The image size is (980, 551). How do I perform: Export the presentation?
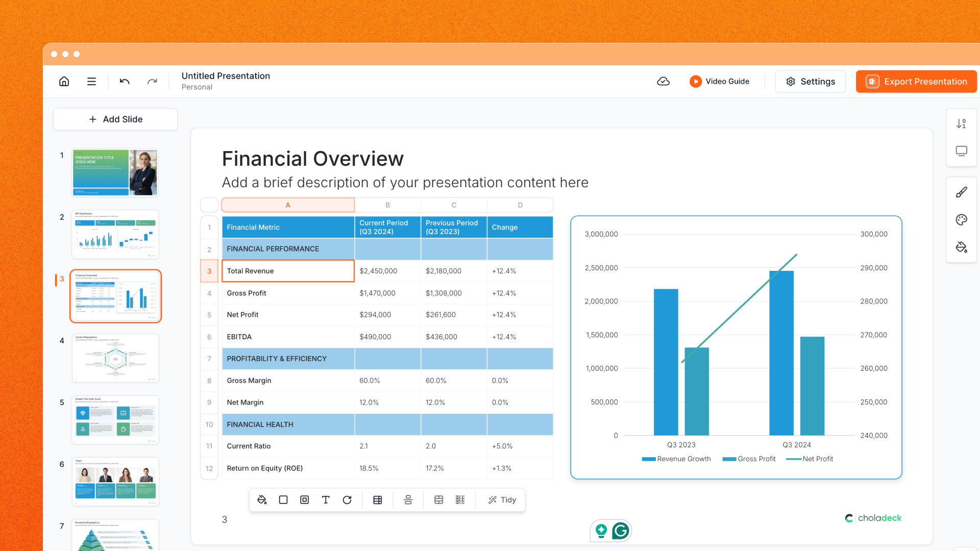916,82
